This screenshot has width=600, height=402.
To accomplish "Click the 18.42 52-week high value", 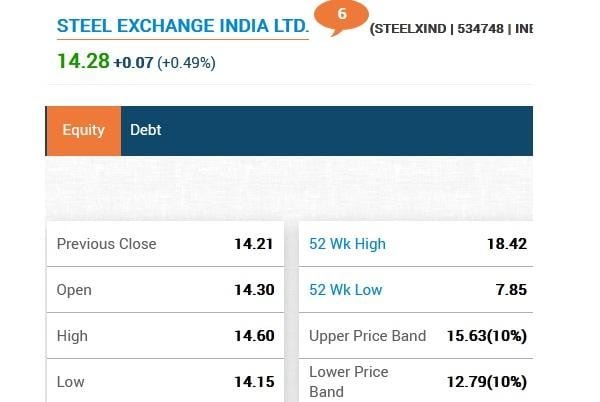I will (x=506, y=244).
